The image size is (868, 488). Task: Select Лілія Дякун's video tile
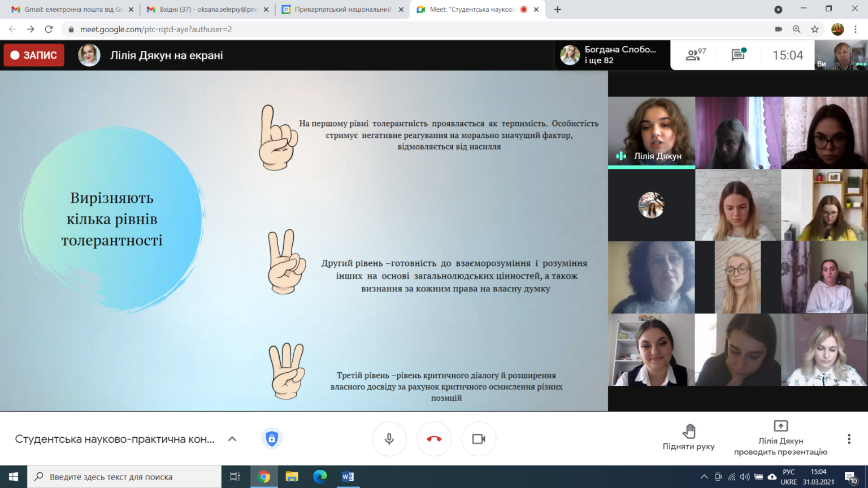click(x=652, y=133)
